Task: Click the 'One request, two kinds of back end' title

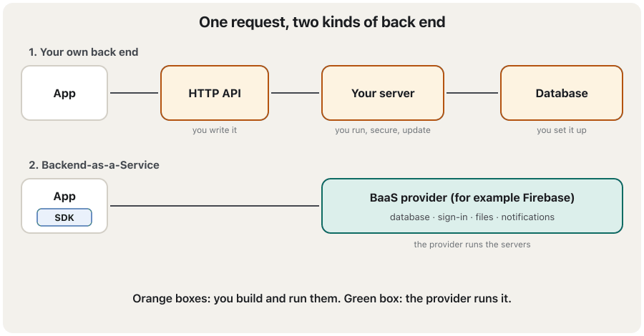Action: click(322, 22)
